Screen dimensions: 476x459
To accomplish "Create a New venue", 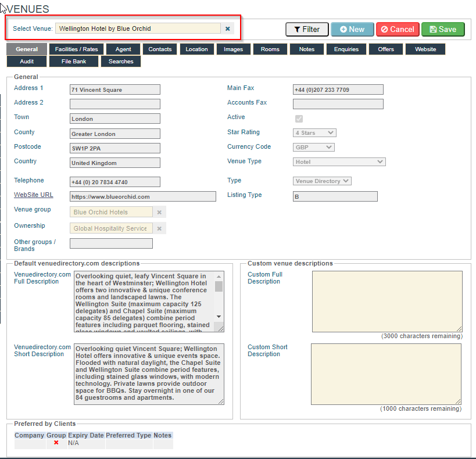I will point(352,30).
